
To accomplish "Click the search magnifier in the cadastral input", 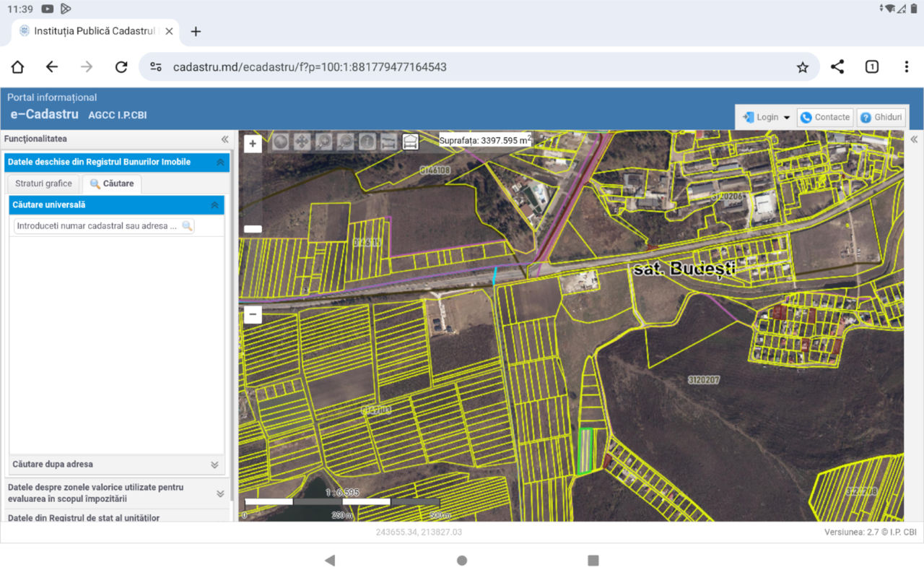I will (187, 226).
